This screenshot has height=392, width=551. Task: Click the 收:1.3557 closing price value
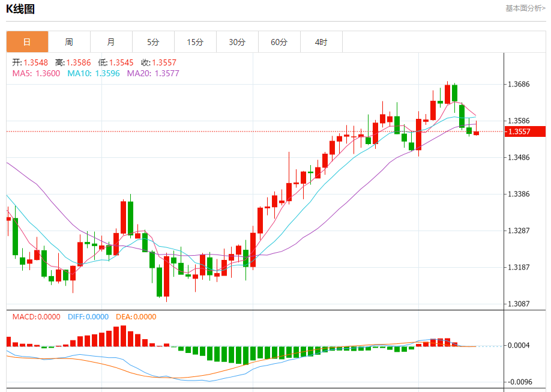pos(158,62)
